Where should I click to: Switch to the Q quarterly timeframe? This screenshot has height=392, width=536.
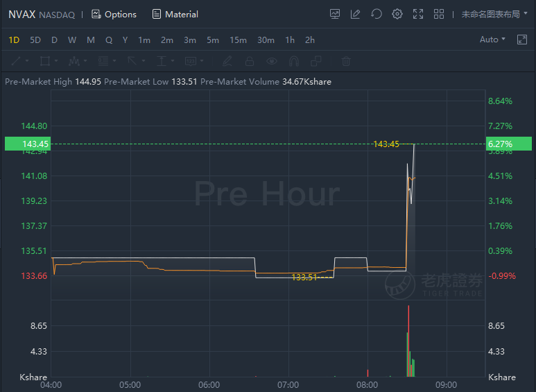click(109, 40)
